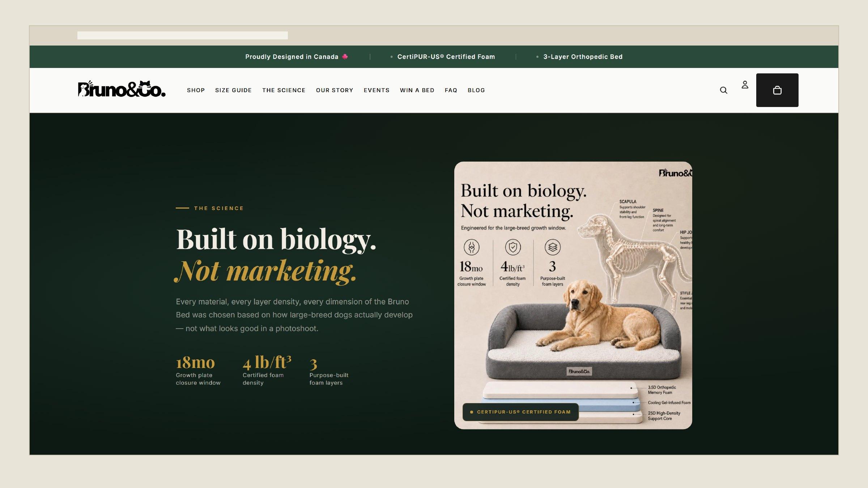
Task: Click hero 'Purpose-built foam layers' caption
Action: (x=329, y=379)
